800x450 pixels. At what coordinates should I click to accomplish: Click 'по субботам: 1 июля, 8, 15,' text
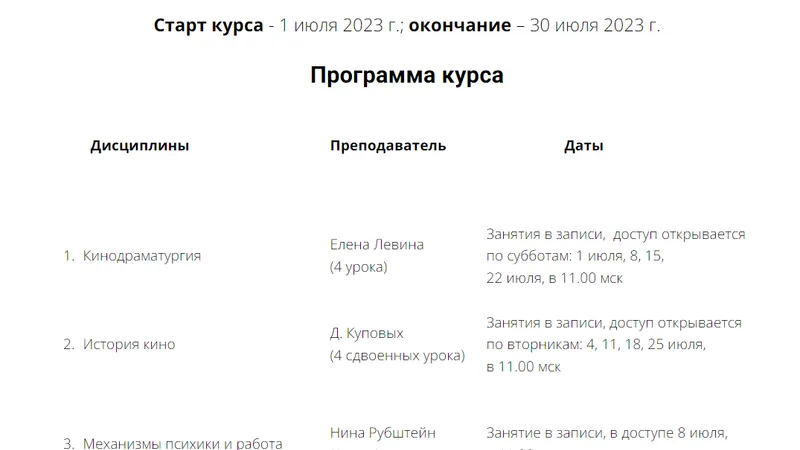pyautogui.click(x=575, y=256)
